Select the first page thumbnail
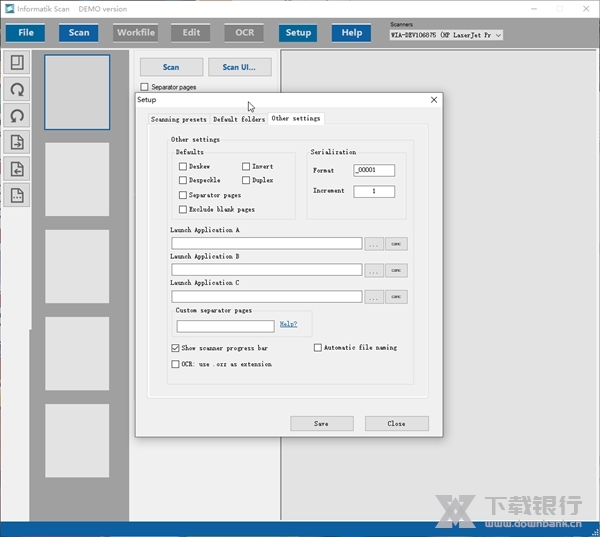This screenshot has height=537, width=600. click(x=77, y=92)
